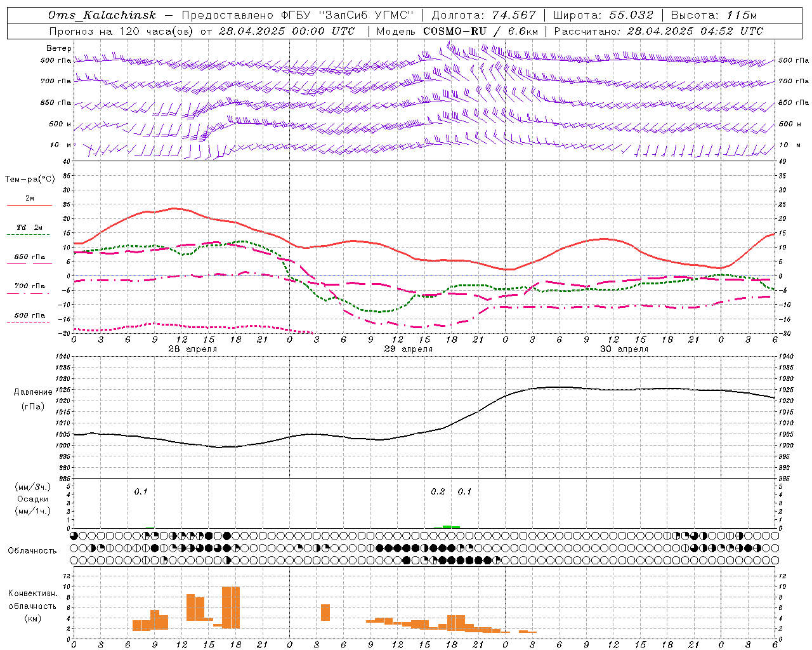Select the 'Широта: 55.032' latitude value
The image size is (812, 650).
point(603,15)
